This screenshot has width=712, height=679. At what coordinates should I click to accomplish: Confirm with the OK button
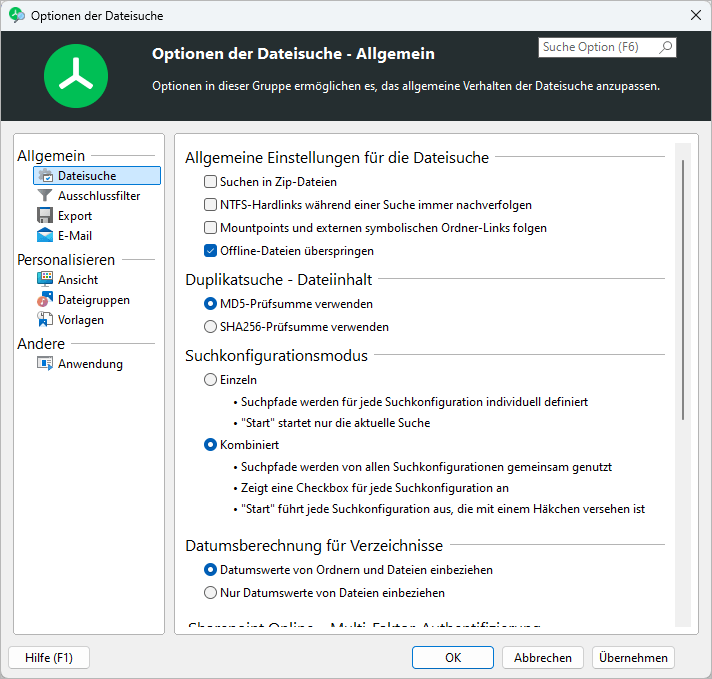pyautogui.click(x=453, y=658)
